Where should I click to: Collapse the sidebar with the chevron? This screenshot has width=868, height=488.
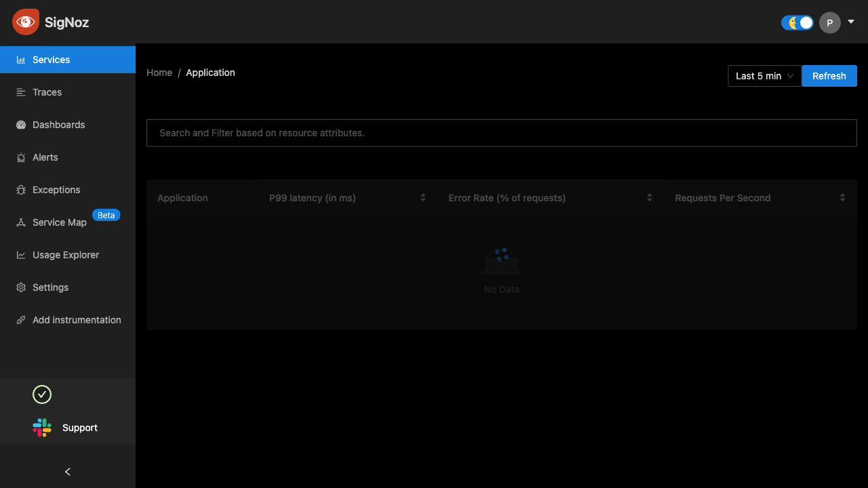67,472
